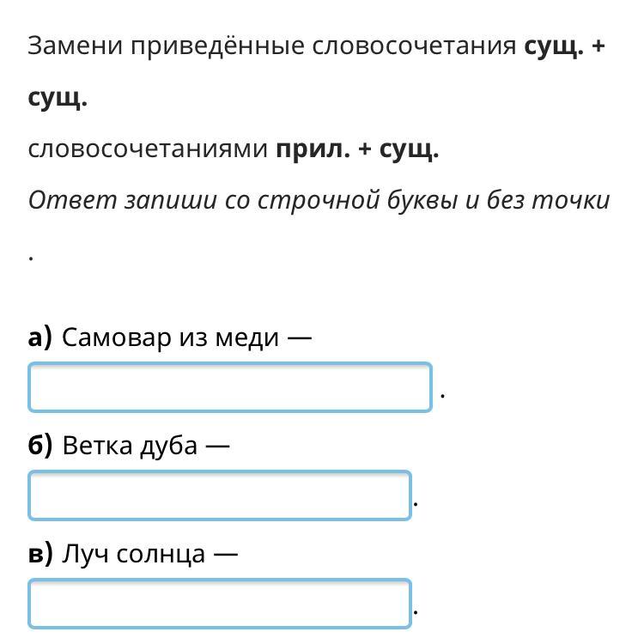Click the bold item marker б)
This screenshot has height=644, width=644.
[40, 445]
